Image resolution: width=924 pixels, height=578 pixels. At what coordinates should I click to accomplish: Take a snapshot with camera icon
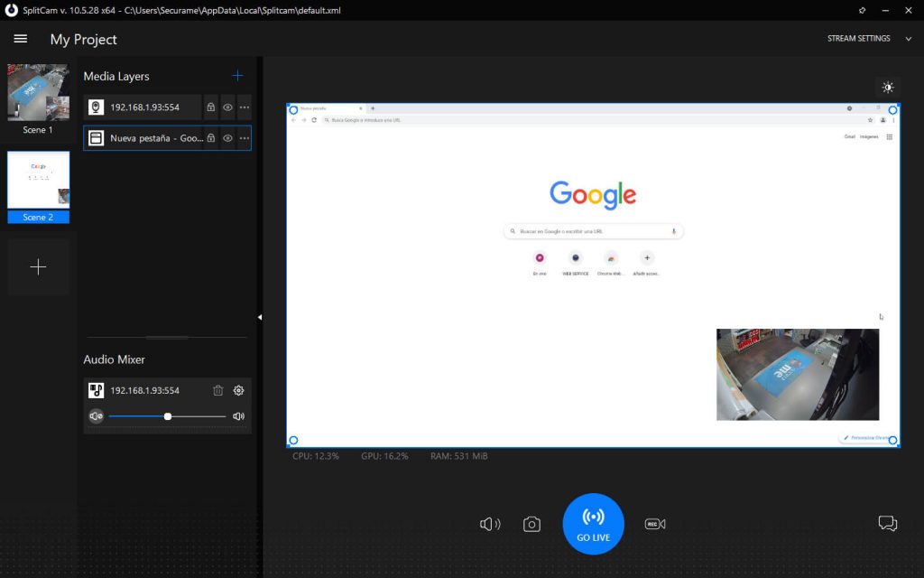point(531,524)
